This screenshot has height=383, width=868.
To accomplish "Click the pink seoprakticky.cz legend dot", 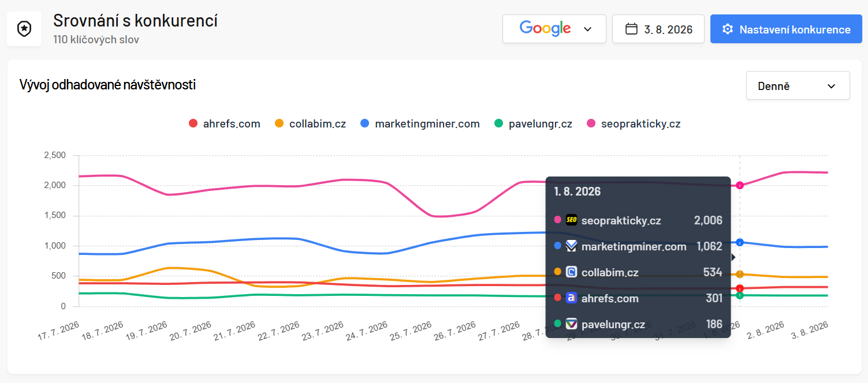I will (591, 123).
